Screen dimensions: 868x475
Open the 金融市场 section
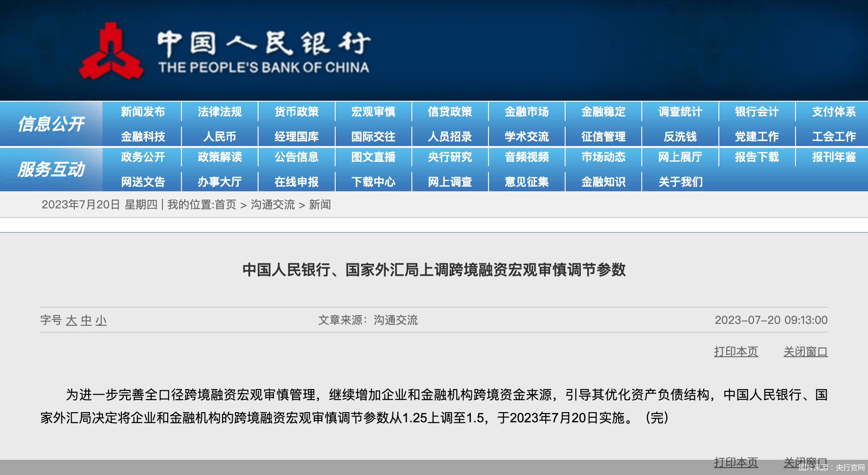click(526, 112)
